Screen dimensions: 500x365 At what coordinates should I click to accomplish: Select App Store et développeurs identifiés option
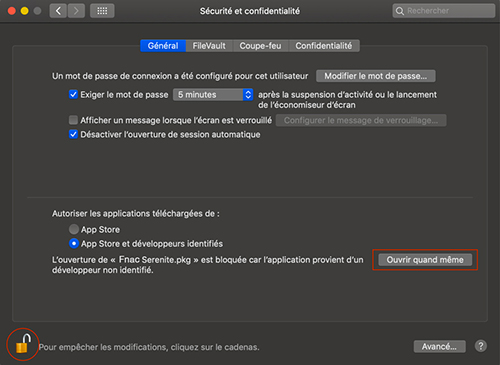coord(74,243)
